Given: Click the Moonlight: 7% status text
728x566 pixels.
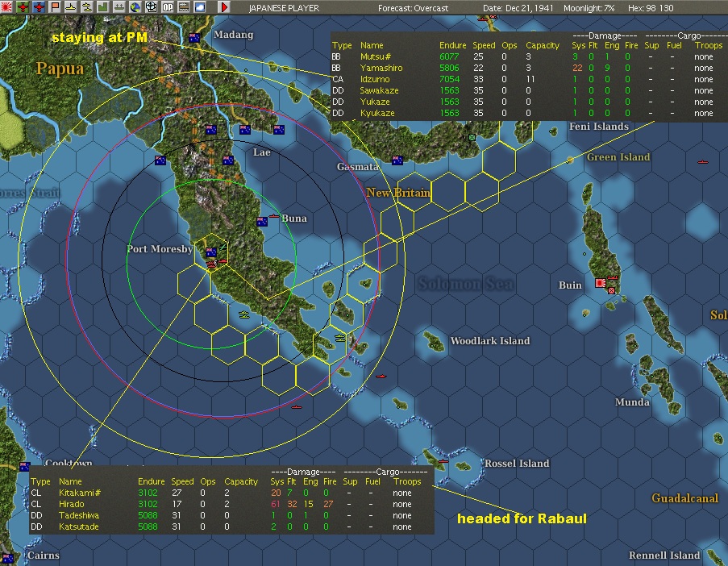Looking at the screenshot, I should point(589,8).
